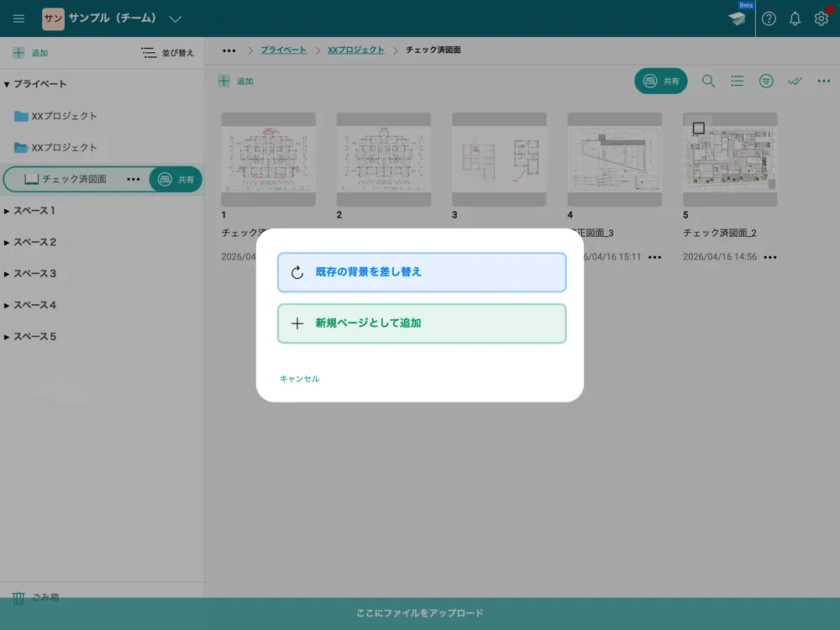The image size is (840, 630).
Task: Open more options for チェック済図面_2
Action: [770, 257]
